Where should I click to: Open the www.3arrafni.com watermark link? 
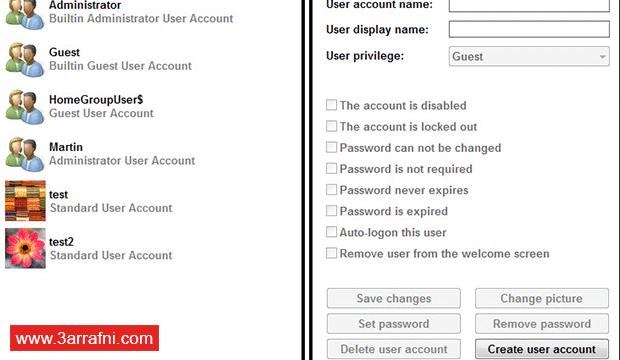[84, 338]
